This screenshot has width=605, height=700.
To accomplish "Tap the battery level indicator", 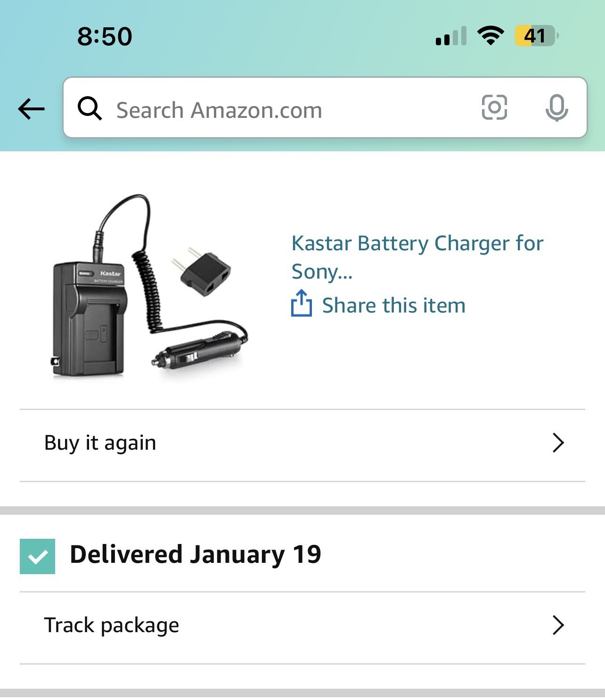I will pyautogui.click(x=536, y=36).
